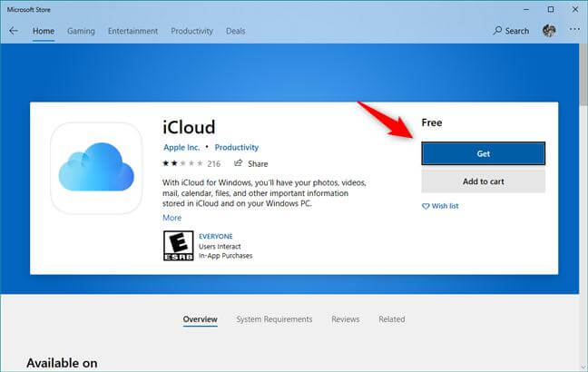Open the three-dots See more menu

click(573, 31)
